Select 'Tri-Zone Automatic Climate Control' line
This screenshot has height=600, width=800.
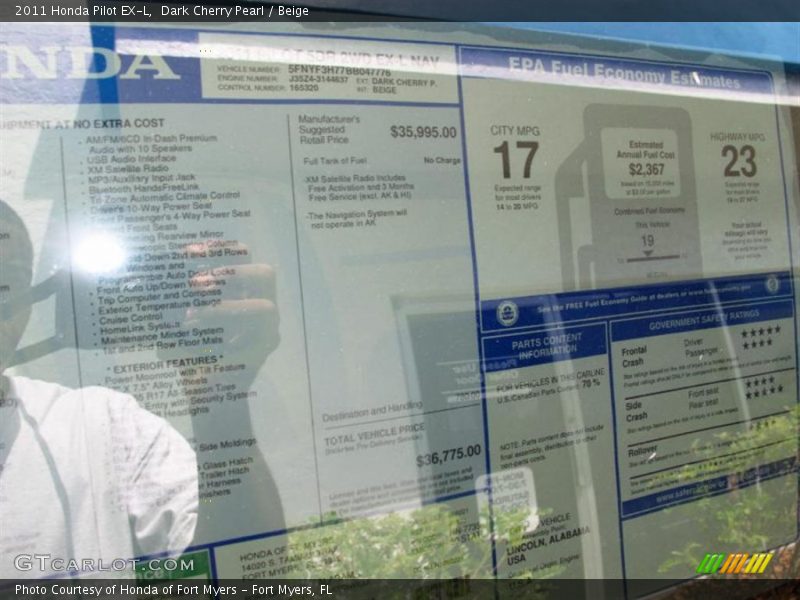pyautogui.click(x=164, y=197)
